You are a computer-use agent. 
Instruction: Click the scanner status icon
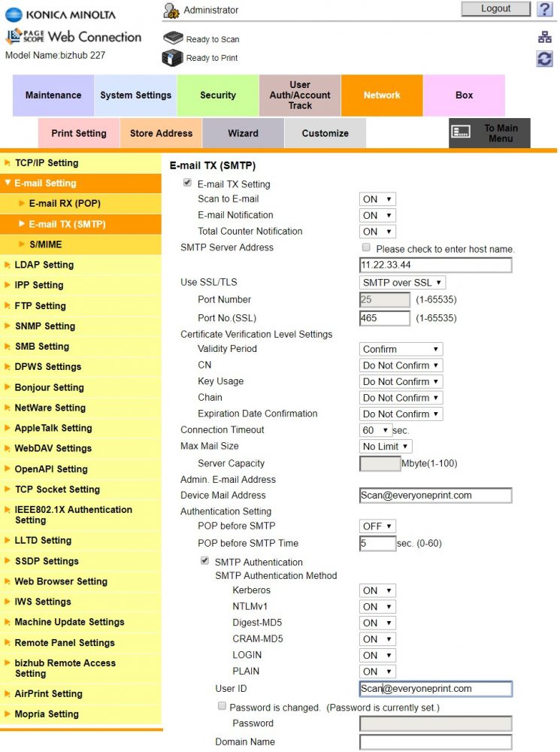tap(173, 38)
